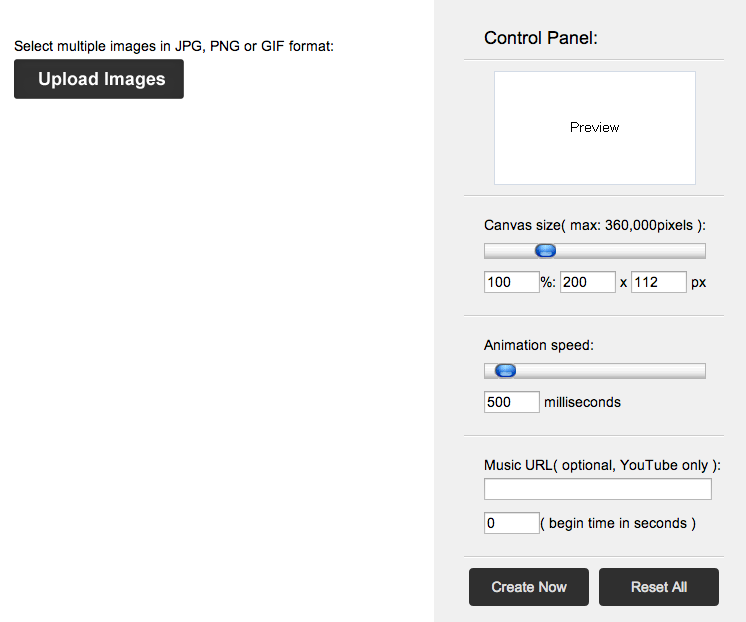Click the Animation speed slider track
Screen dimensions: 746x622
click(595, 371)
